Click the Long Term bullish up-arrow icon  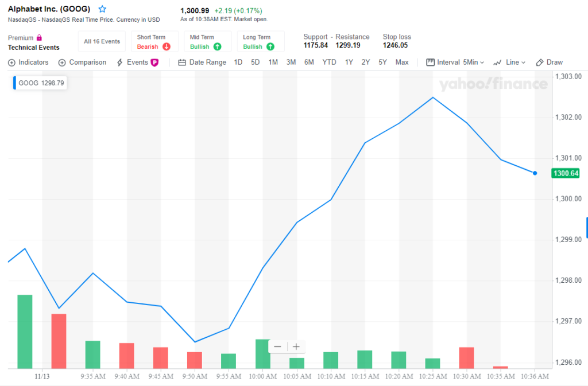270,47
